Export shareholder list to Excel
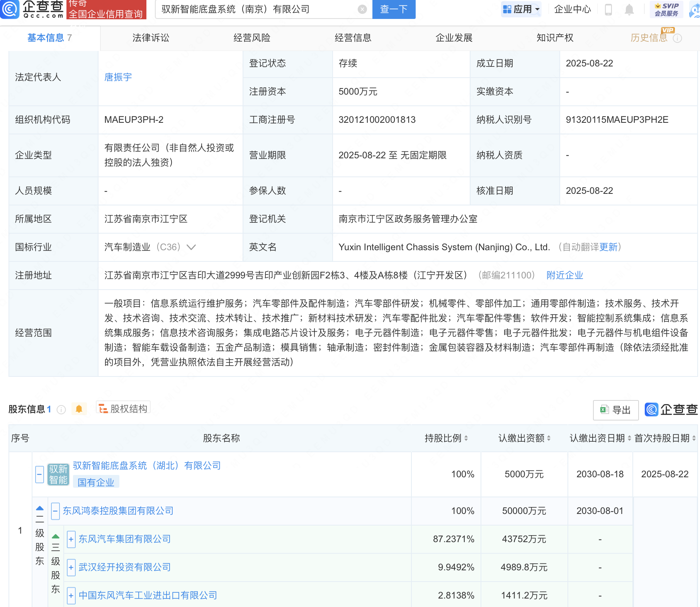 click(x=615, y=410)
